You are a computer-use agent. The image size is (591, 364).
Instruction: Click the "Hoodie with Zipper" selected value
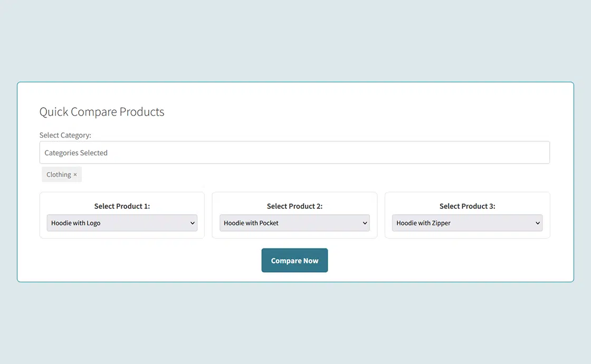[423, 223]
